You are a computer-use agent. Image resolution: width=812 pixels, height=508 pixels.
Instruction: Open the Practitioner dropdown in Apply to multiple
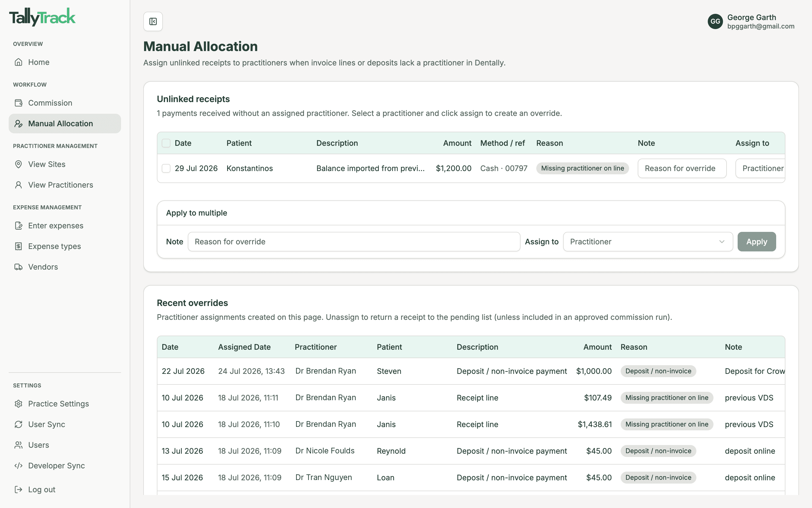tap(648, 242)
